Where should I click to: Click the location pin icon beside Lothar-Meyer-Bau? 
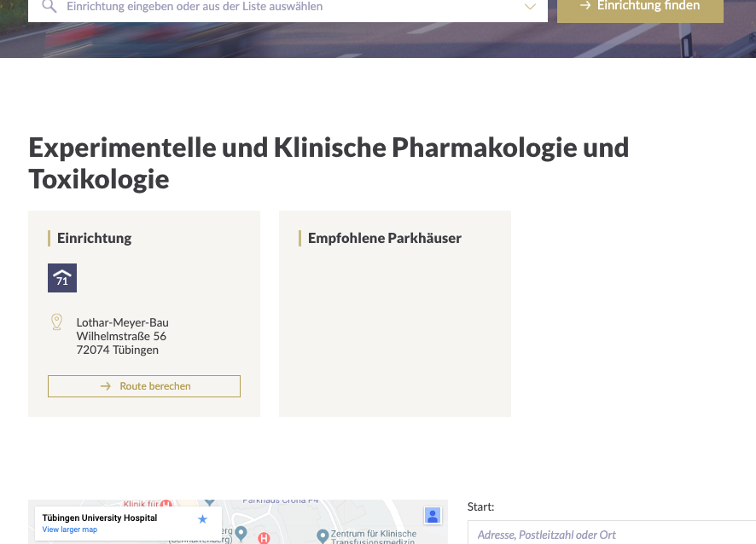click(56, 321)
